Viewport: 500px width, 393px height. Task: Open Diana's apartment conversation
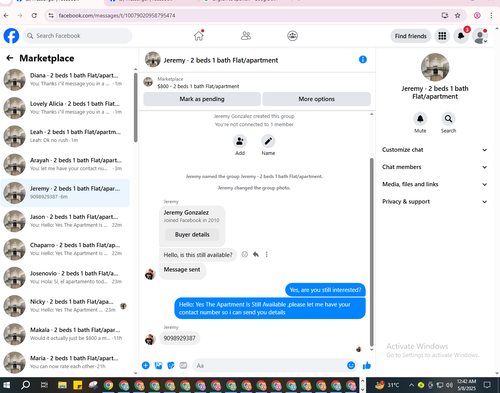[65, 80]
